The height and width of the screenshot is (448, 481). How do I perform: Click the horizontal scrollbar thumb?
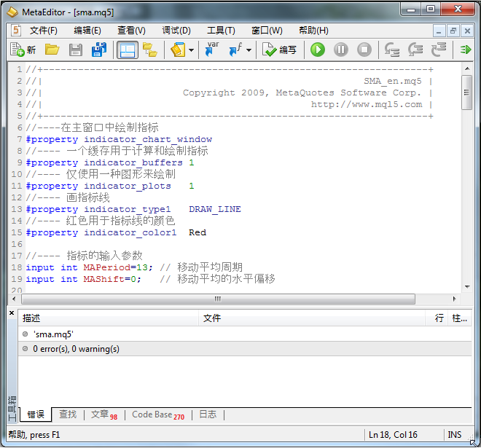click(218, 299)
